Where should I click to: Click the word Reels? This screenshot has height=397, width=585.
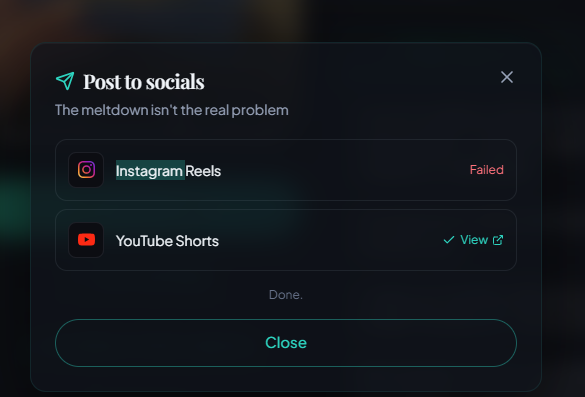203,171
